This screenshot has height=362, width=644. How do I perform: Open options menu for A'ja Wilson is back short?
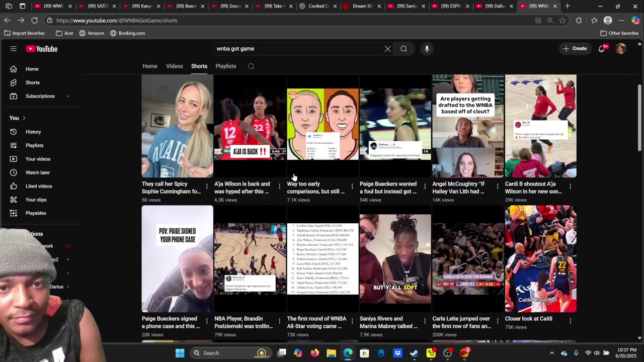[x=279, y=187]
